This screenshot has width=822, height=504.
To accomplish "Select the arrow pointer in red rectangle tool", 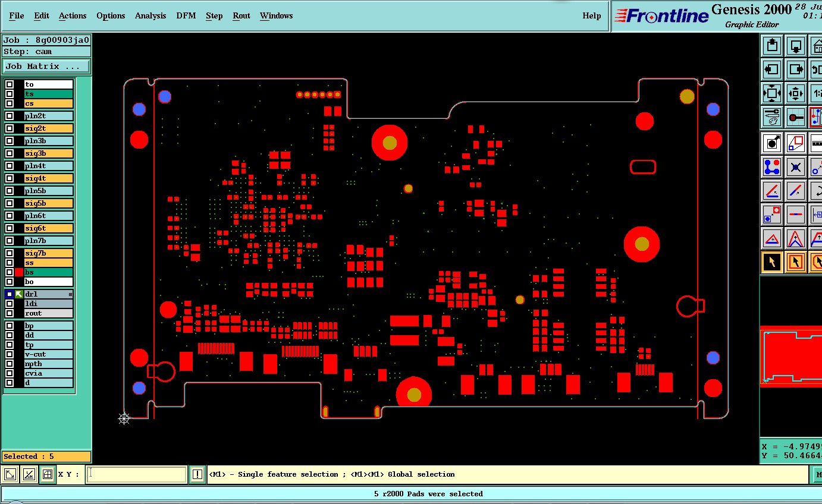I will (x=796, y=262).
